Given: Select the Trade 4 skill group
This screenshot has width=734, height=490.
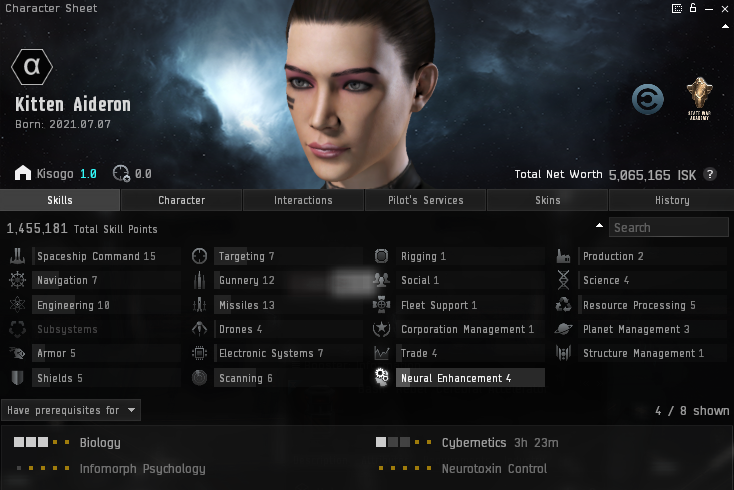Looking at the screenshot, I should 470,353.
